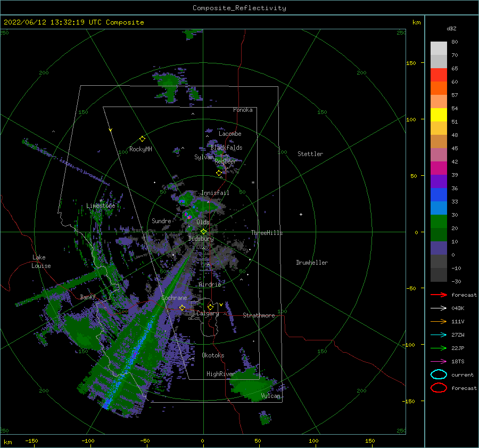Select the yellow 51 dBZ legend swatch
This screenshot has width=479, height=448.
point(439,115)
